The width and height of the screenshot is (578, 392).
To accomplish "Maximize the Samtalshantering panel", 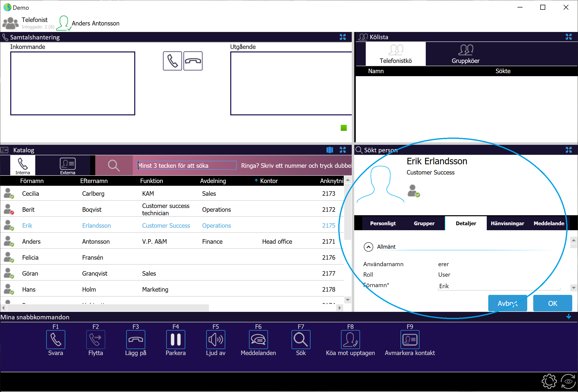I will 342,37.
